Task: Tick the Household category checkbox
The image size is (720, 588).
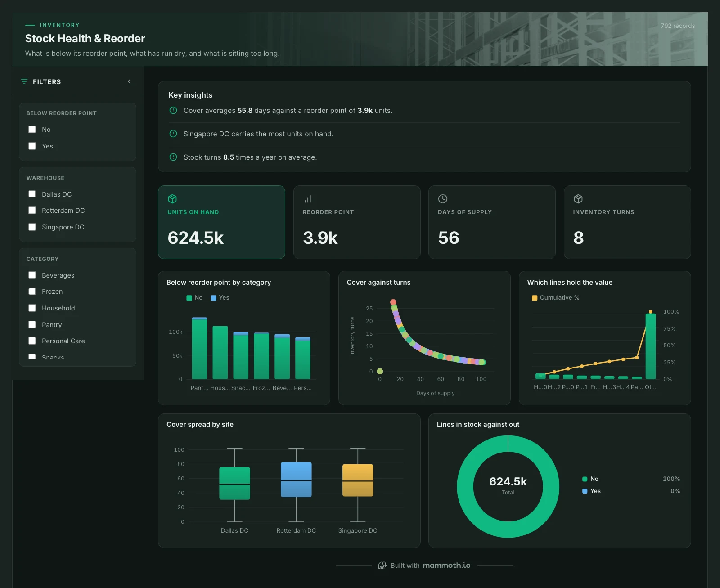Action: point(32,308)
